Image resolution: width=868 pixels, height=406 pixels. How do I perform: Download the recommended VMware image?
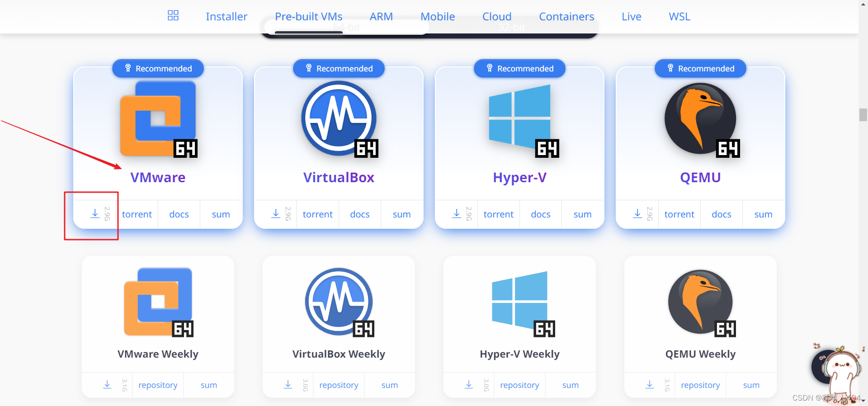[95, 214]
